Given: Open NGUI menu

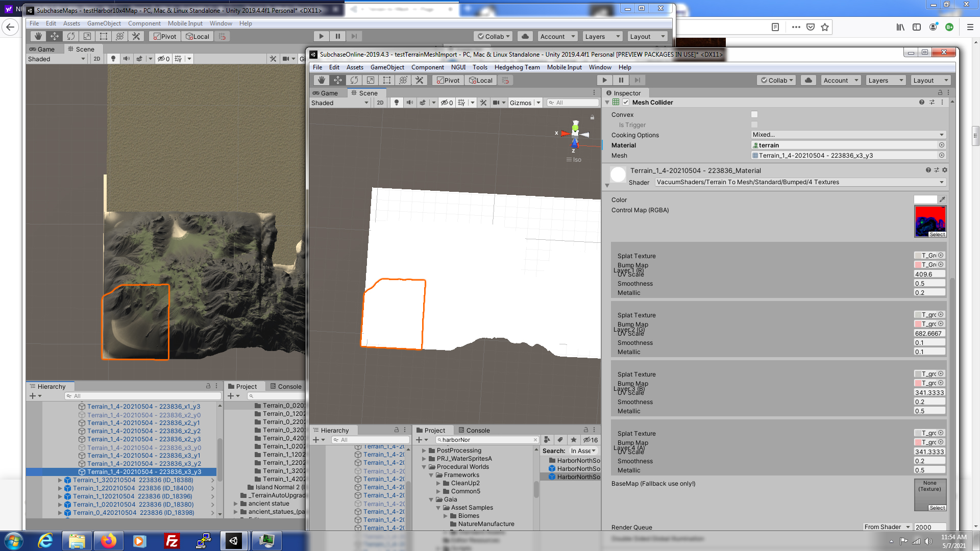Looking at the screenshot, I should (x=458, y=67).
